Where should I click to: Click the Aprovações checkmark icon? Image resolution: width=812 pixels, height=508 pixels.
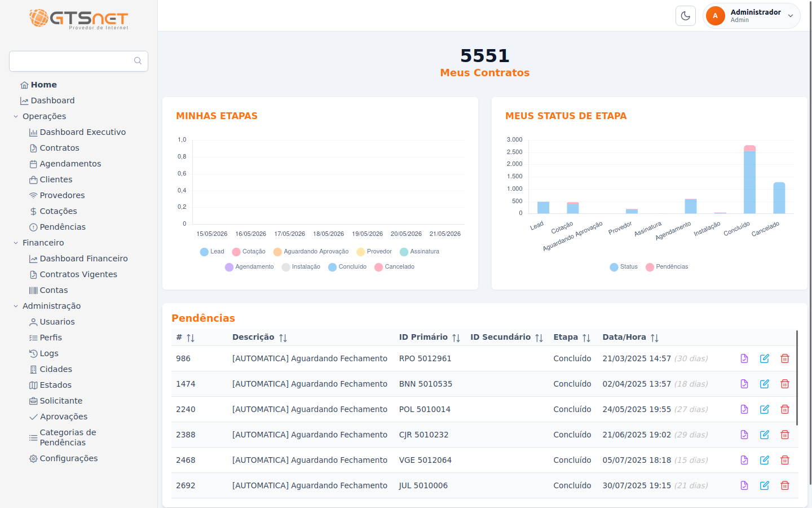click(x=33, y=417)
